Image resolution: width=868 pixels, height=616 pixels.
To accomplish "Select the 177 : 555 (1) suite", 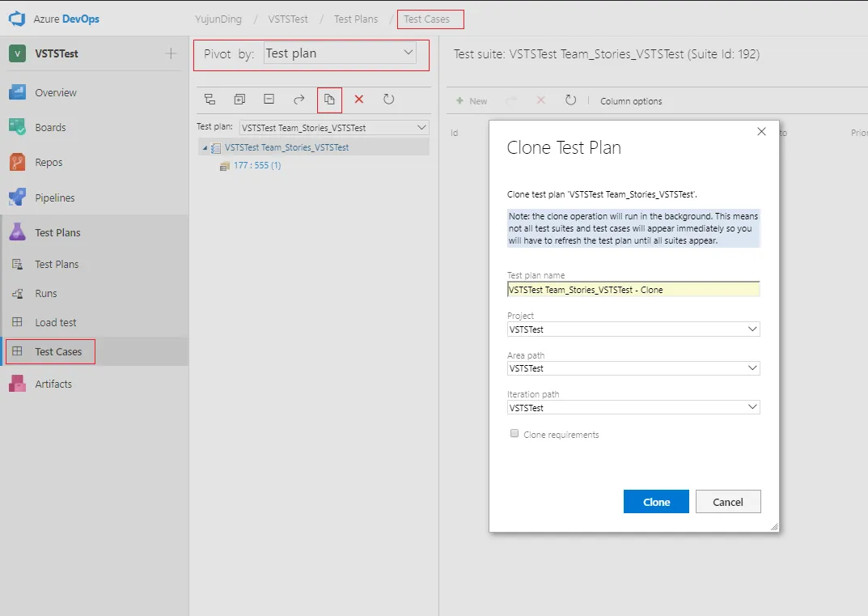I will tap(257, 165).
